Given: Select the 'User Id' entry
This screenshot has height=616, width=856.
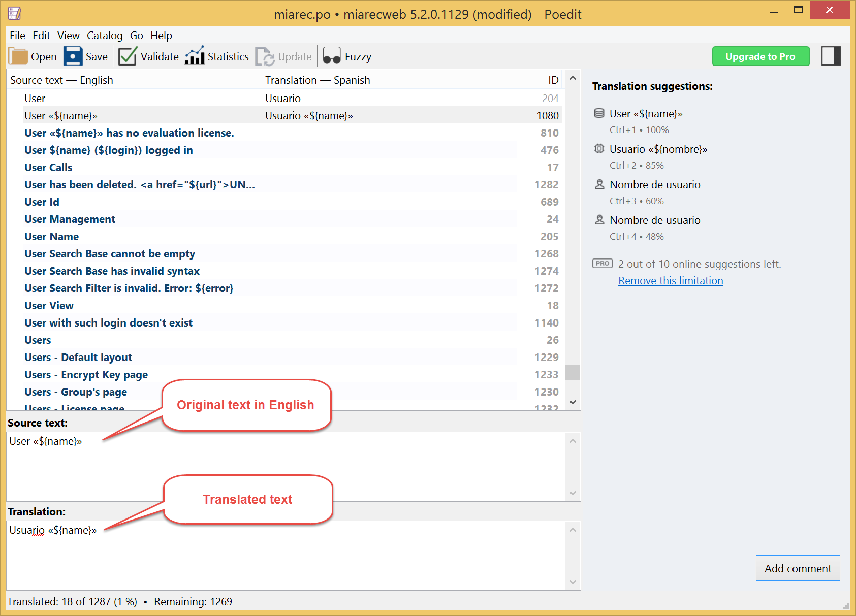Looking at the screenshot, I should pyautogui.click(x=284, y=202).
